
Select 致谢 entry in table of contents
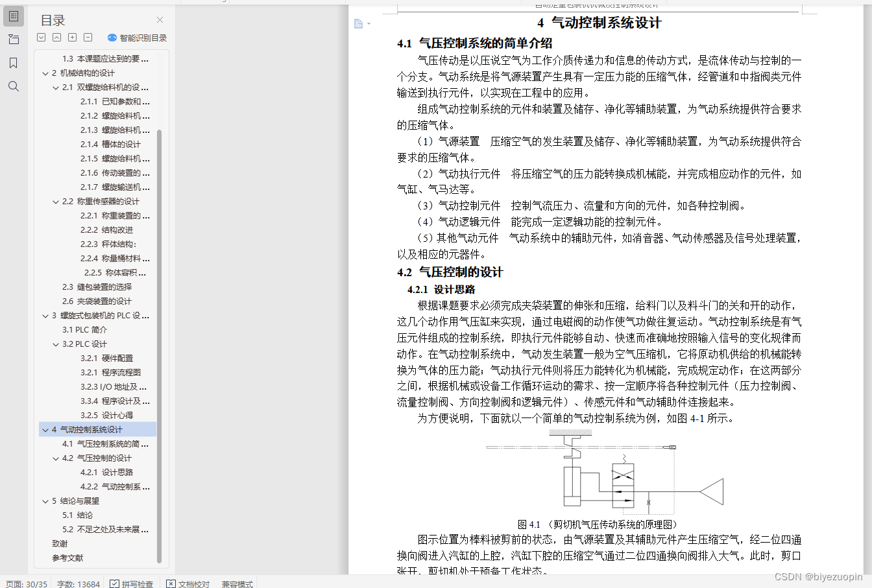pos(58,543)
